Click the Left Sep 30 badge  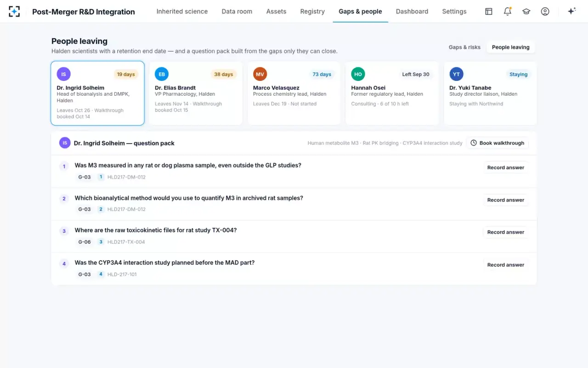coord(416,75)
